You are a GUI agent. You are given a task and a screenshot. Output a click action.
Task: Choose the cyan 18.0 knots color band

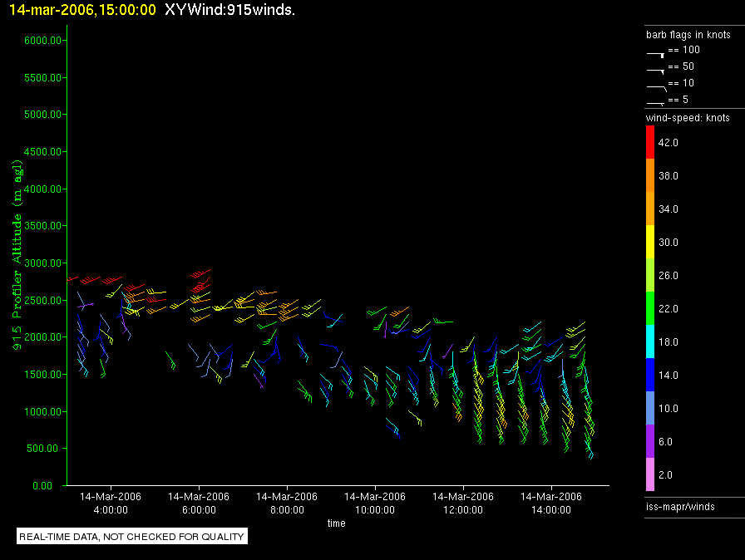tap(650, 342)
